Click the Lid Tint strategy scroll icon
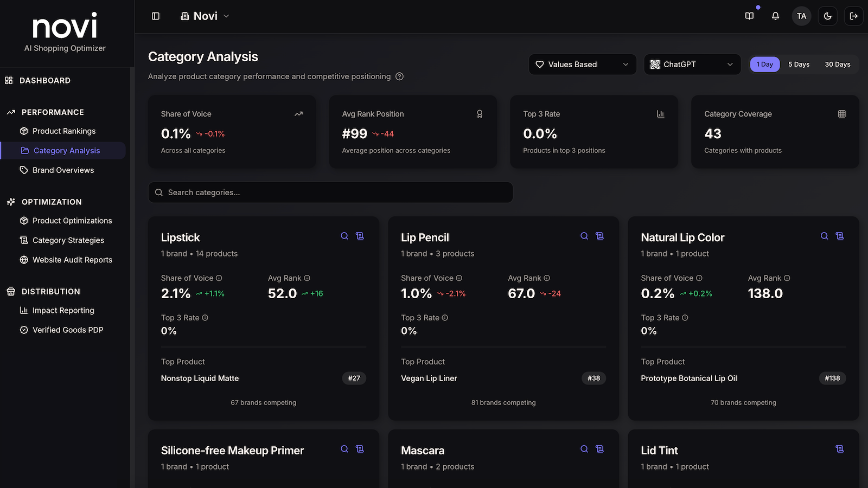The width and height of the screenshot is (868, 488). coord(839,449)
